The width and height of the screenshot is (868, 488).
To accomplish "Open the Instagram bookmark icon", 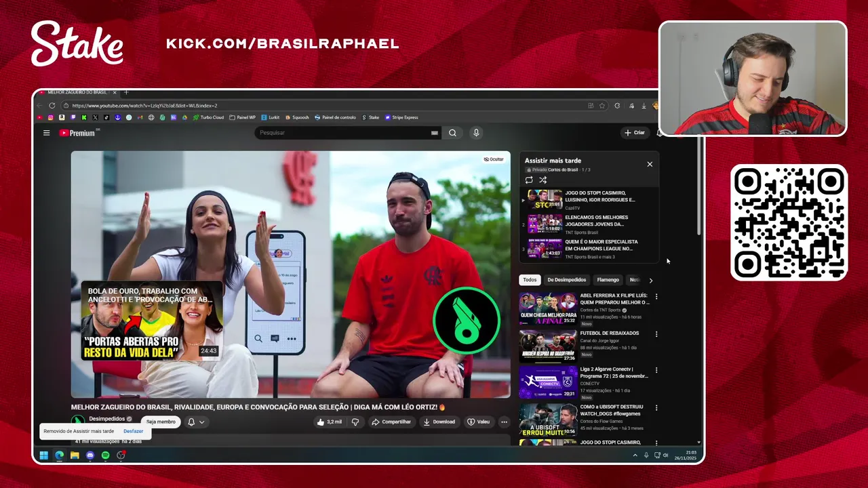I will [50, 117].
